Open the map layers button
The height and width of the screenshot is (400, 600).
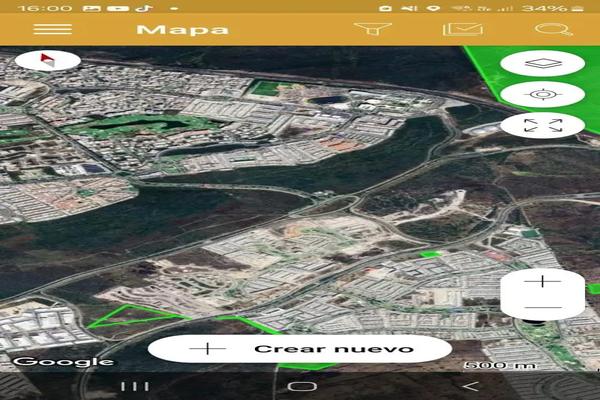[x=542, y=63]
